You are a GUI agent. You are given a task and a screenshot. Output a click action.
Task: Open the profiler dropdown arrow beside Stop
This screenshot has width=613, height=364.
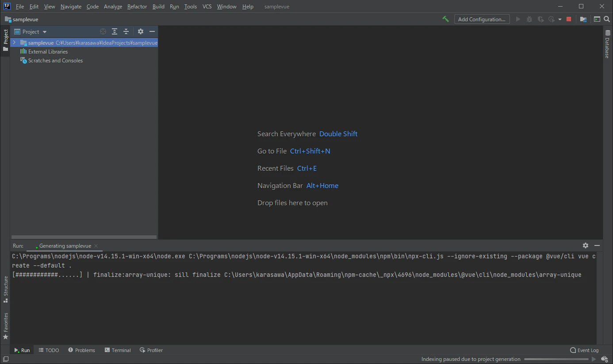tap(559, 19)
